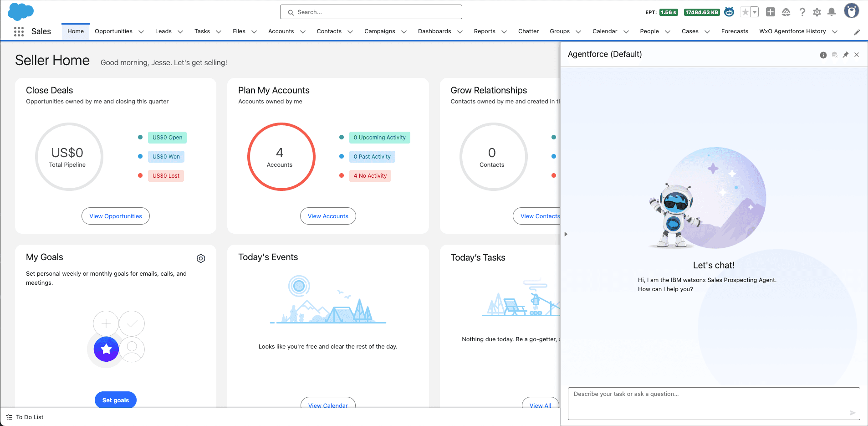Viewport: 868px width, 426px height.
Task: Click the 4 Accounts ring chart
Action: (x=281, y=157)
